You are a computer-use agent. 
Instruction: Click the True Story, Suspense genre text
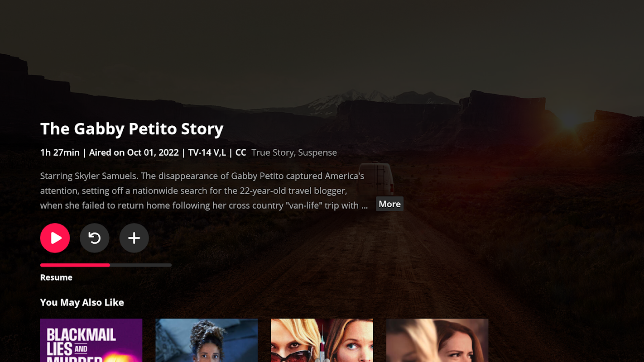tap(294, 152)
